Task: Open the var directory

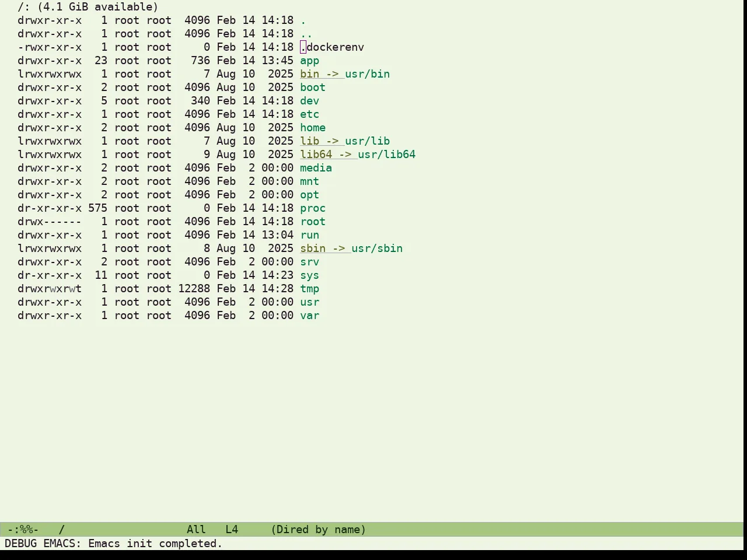Action: tap(309, 316)
